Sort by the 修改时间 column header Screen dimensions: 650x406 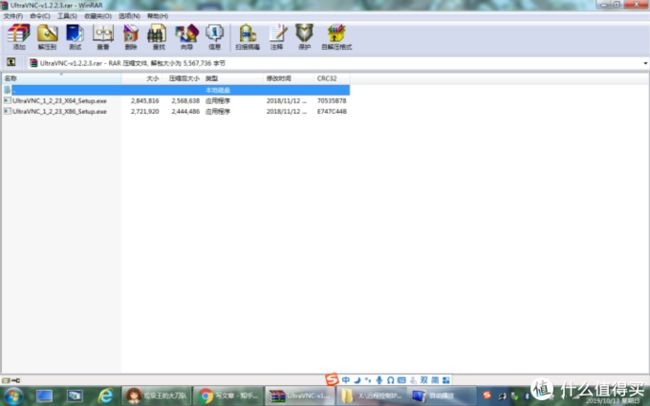(289, 78)
